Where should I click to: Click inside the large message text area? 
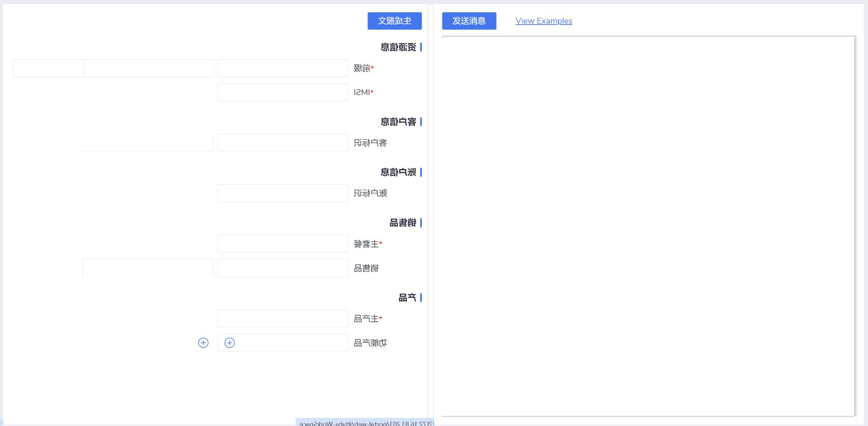point(648,226)
